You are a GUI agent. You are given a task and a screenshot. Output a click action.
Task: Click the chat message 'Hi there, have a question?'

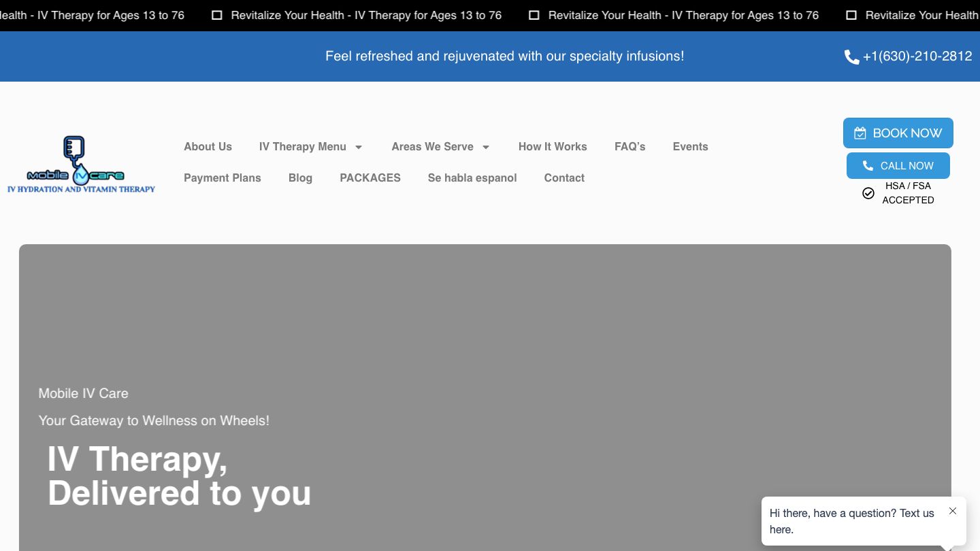[x=851, y=521]
